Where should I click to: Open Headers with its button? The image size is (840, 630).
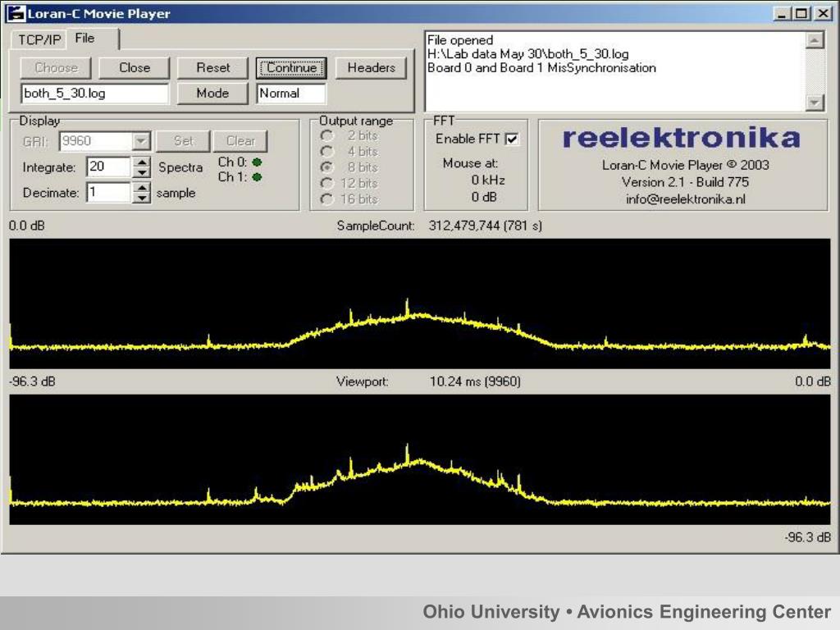point(372,68)
